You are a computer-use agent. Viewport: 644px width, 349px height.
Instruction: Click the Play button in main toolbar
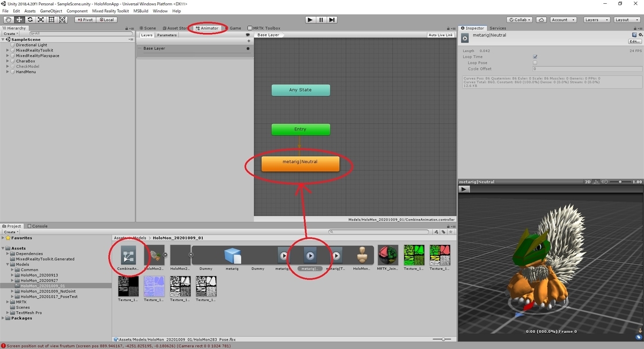coord(310,20)
